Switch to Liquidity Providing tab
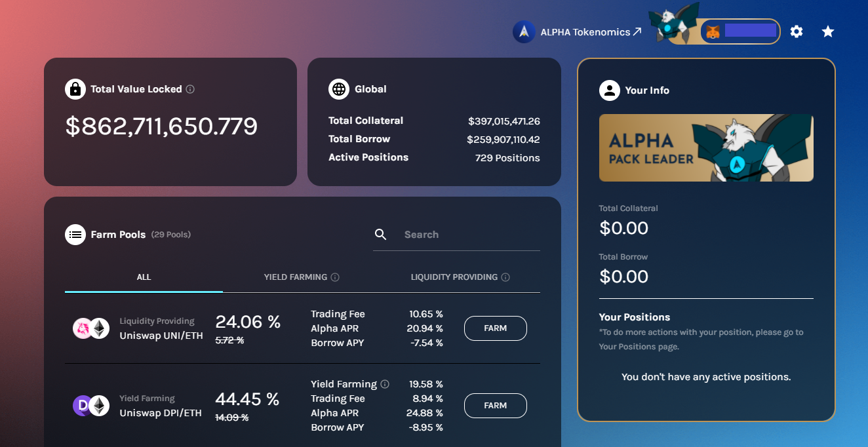868x447 pixels. coord(460,277)
